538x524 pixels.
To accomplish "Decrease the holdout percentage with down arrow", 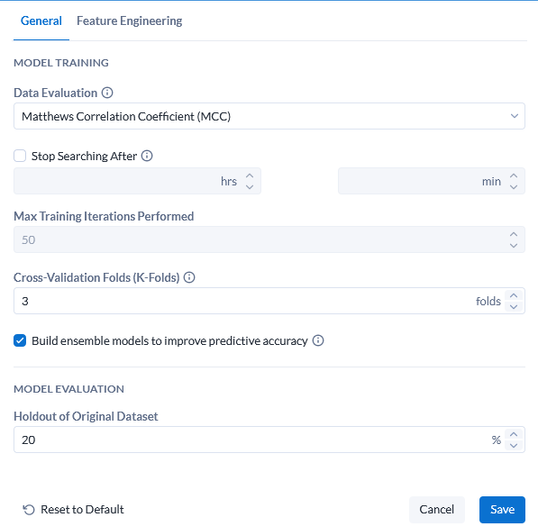I will [513, 445].
